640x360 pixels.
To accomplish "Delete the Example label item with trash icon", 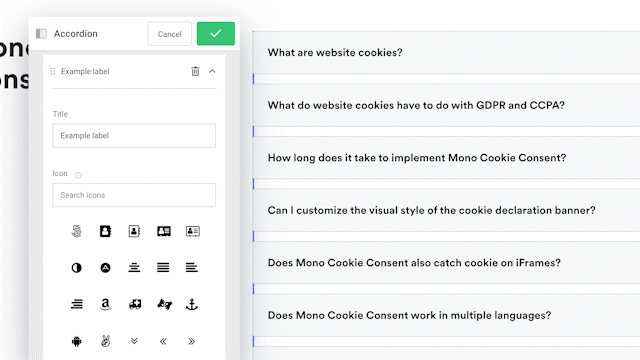I will coord(196,71).
